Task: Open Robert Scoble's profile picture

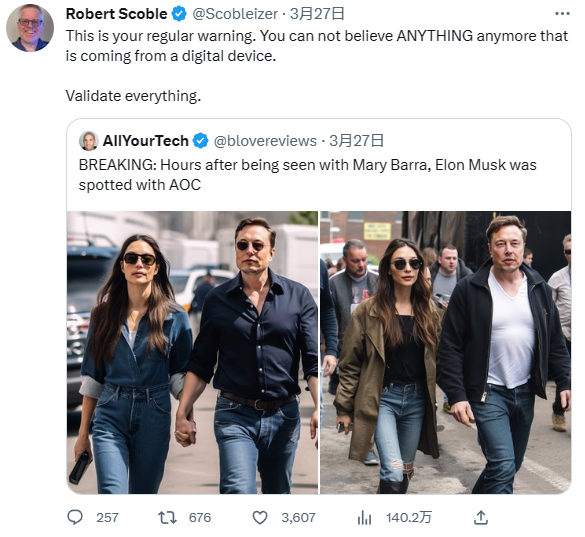Action: click(30, 28)
